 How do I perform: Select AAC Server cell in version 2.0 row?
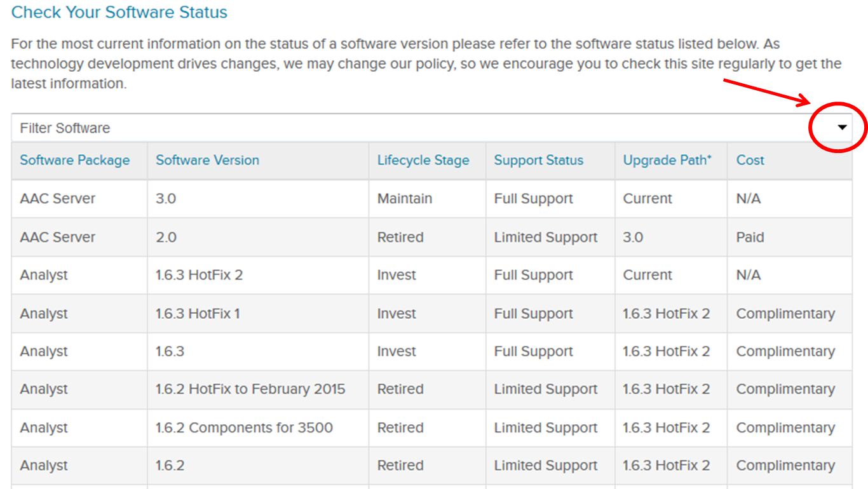click(x=57, y=238)
